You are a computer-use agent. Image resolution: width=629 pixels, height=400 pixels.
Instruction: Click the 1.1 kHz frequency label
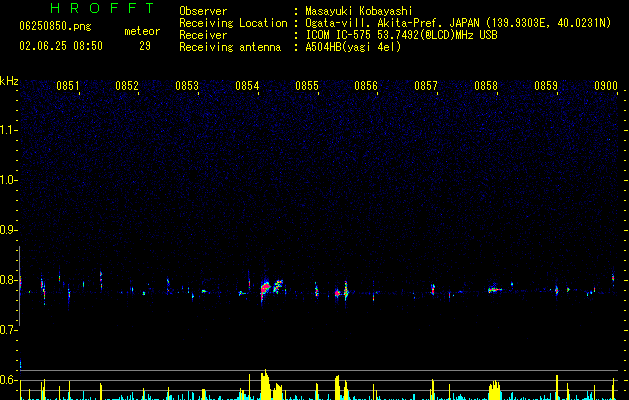pyautogui.click(x=8, y=130)
